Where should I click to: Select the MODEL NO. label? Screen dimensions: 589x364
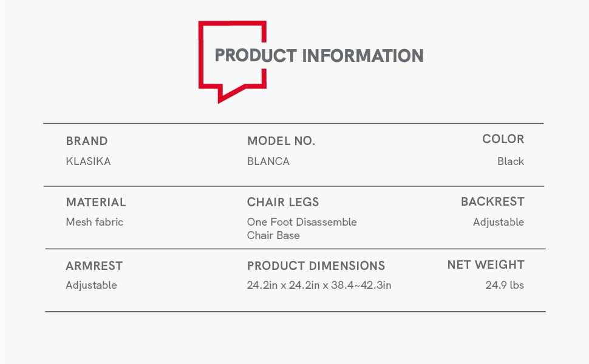click(x=281, y=141)
